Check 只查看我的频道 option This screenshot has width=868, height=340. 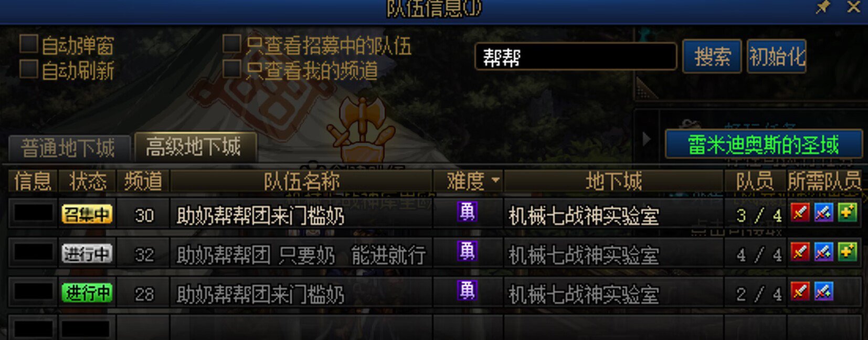232,69
